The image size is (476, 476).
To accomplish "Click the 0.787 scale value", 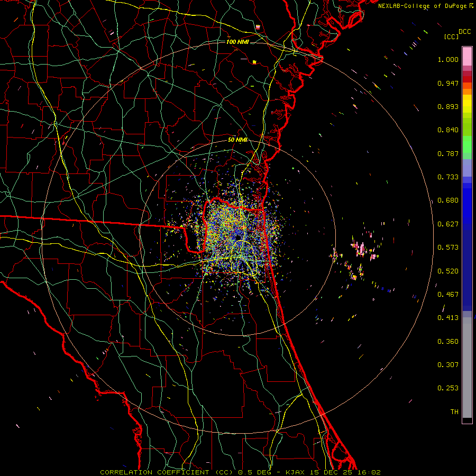I will [x=448, y=153].
